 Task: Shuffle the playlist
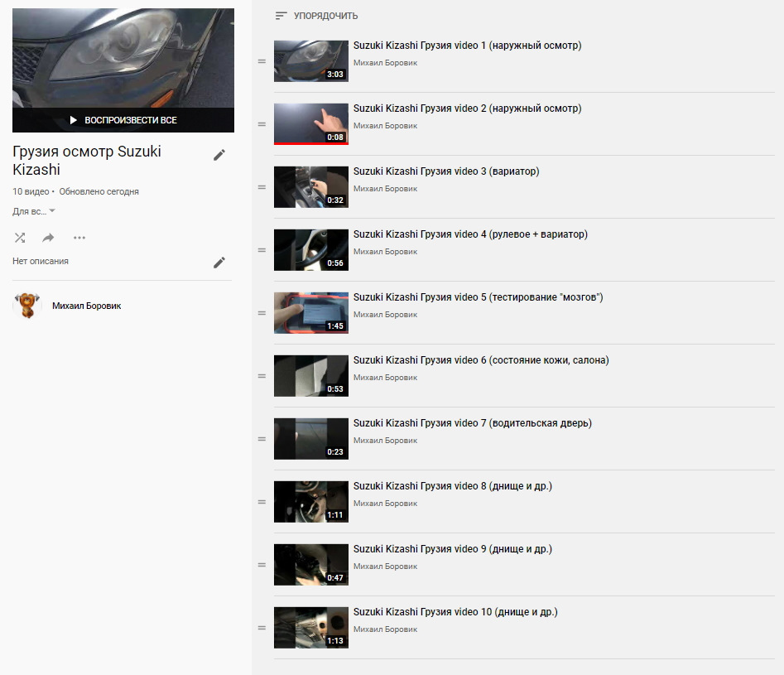[20, 238]
